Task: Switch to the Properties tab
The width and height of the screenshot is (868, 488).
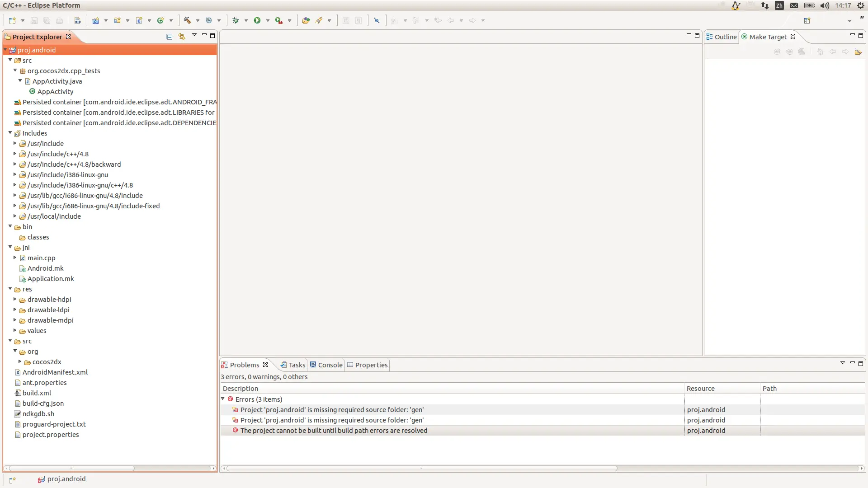Action: (x=367, y=365)
